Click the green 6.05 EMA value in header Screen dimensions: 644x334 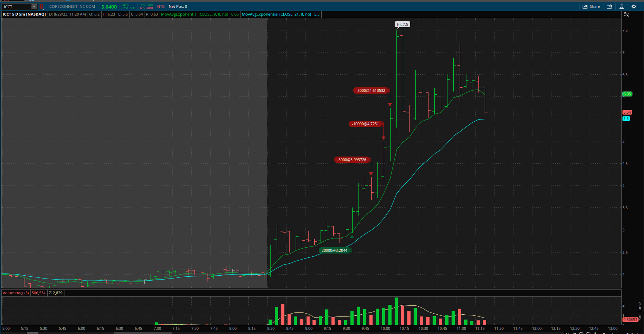click(x=235, y=14)
